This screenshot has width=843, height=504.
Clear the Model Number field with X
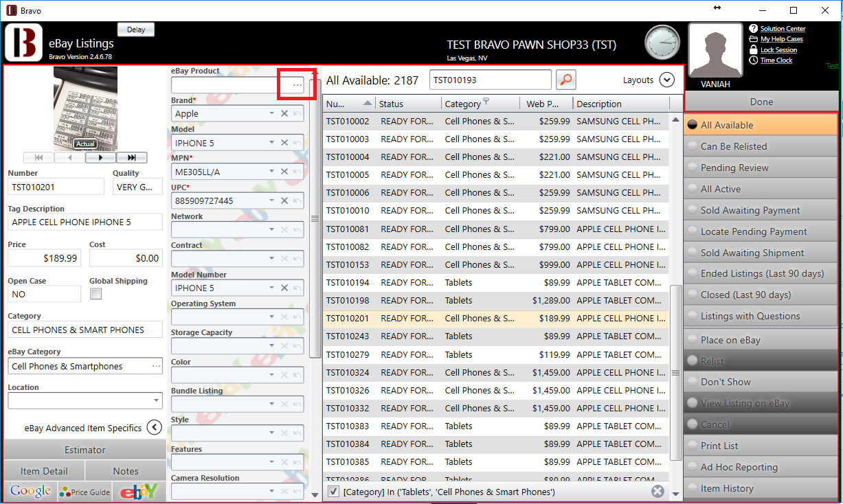click(x=284, y=288)
